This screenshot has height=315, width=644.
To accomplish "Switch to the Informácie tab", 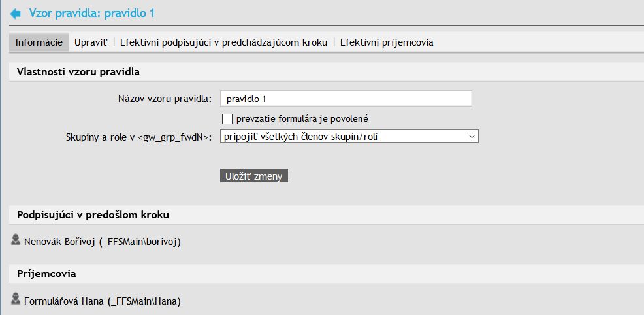I will (39, 42).
